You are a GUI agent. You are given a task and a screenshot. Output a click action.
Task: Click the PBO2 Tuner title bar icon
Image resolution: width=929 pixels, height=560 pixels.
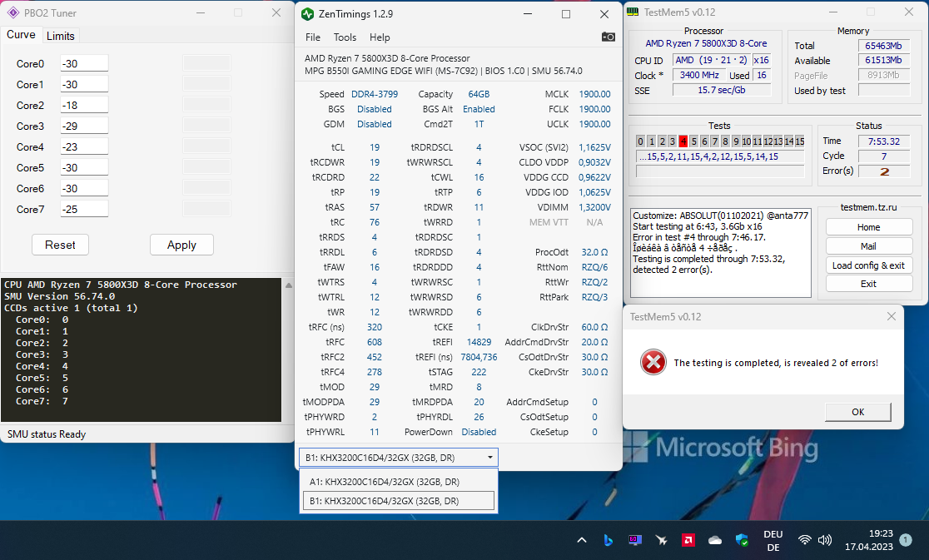(x=13, y=12)
